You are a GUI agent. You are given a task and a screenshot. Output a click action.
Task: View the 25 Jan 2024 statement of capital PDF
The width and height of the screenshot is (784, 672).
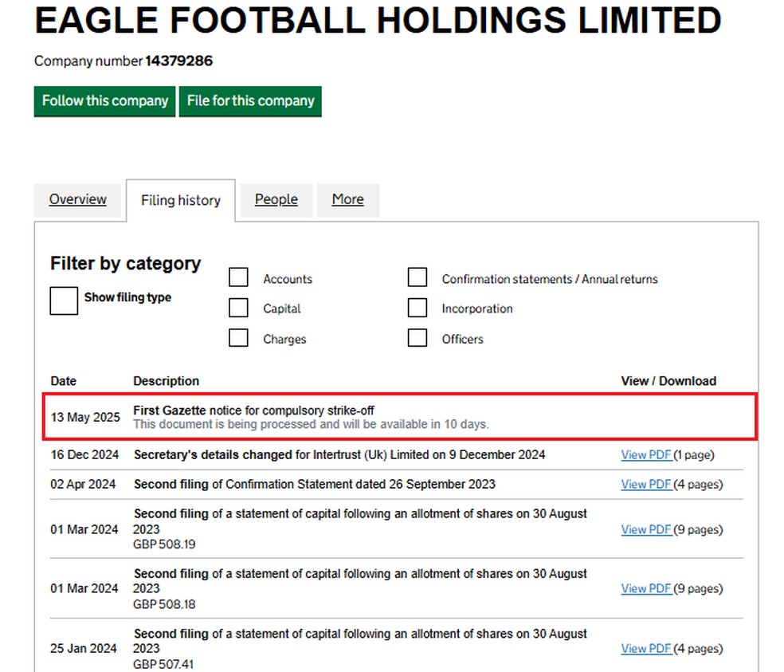[x=645, y=648]
